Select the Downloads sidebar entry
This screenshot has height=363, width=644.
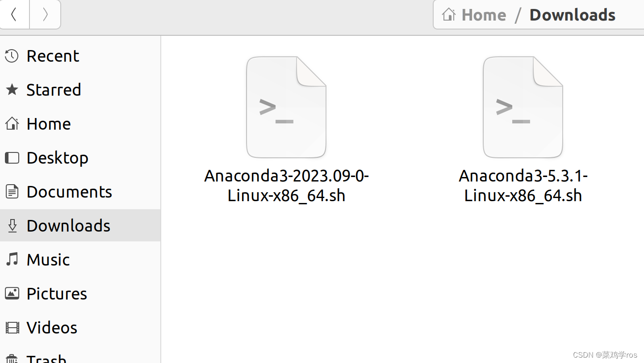pos(68,225)
